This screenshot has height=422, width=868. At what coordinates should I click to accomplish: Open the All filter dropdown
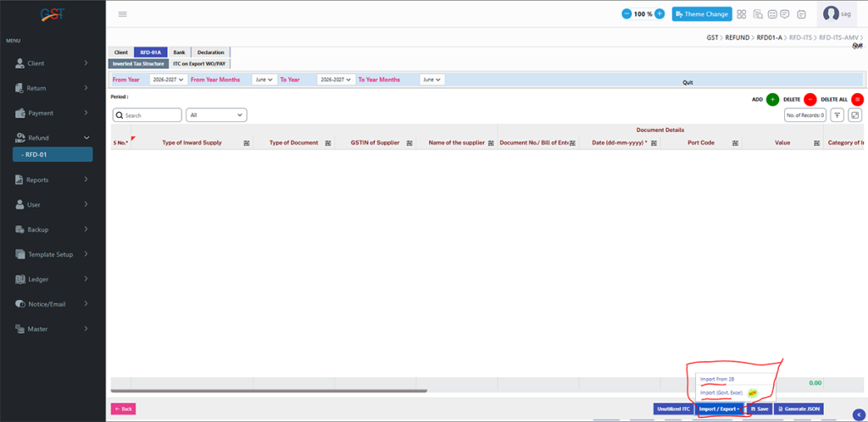[216, 115]
